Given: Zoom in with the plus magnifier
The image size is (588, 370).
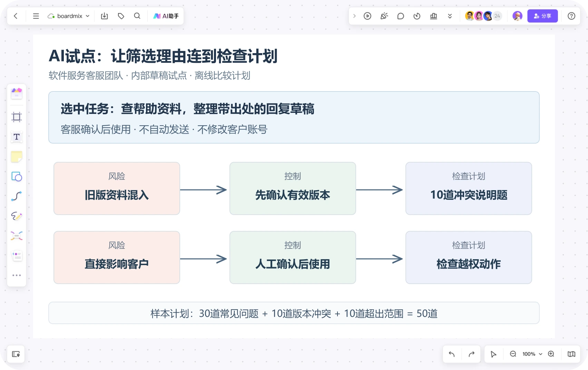Looking at the screenshot, I should [551, 354].
